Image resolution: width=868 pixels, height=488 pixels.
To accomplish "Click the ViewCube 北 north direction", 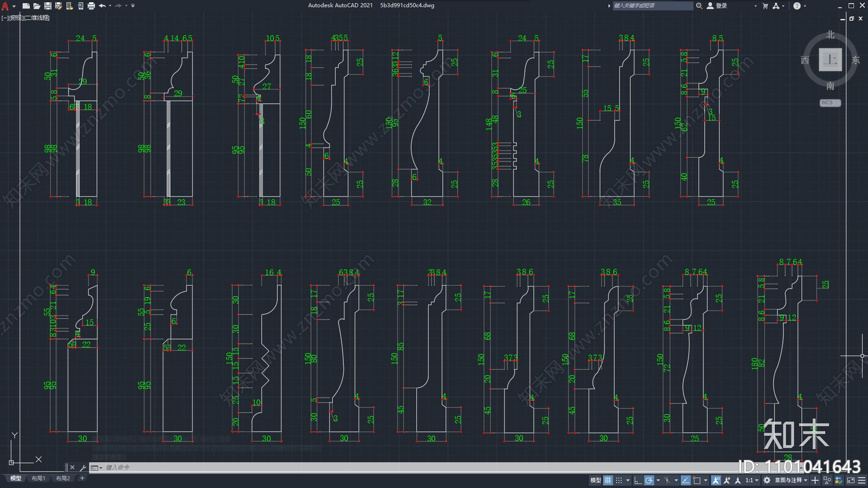I will (x=830, y=35).
